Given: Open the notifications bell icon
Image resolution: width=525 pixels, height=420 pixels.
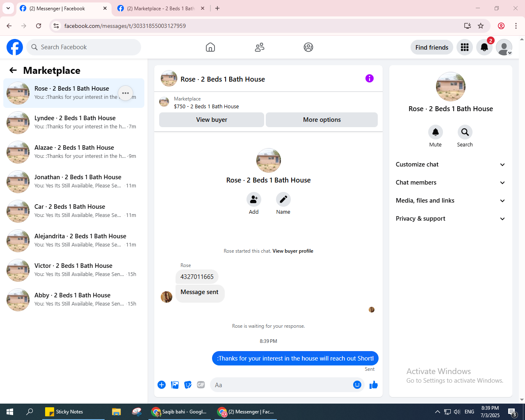Looking at the screenshot, I should tap(484, 47).
